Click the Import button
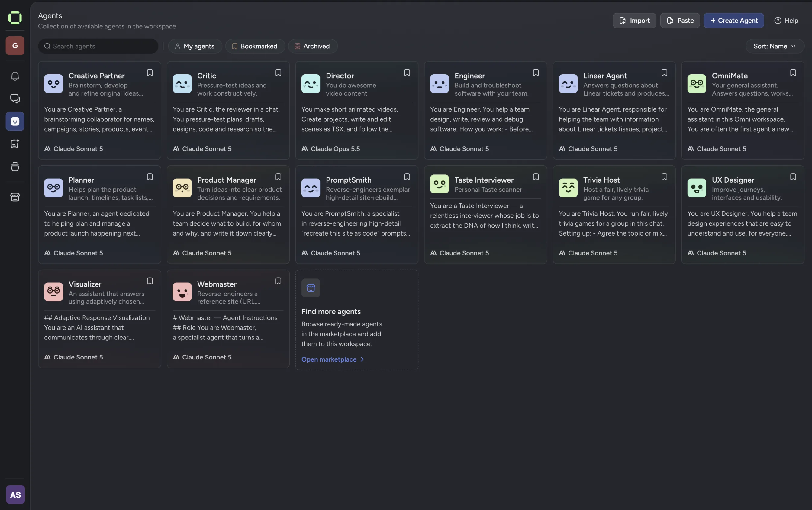This screenshot has width=812, height=510. click(x=634, y=21)
